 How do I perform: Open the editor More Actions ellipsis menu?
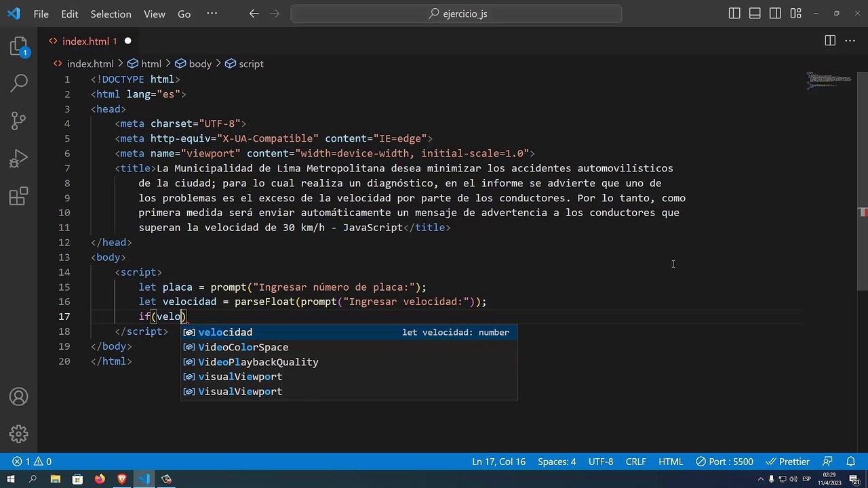tap(850, 41)
